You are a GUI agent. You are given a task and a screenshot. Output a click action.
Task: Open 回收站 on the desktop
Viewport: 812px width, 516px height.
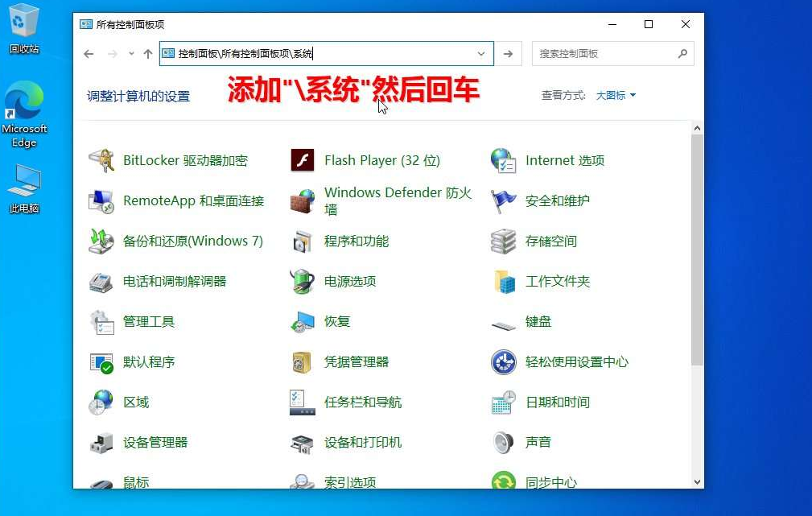(24, 29)
